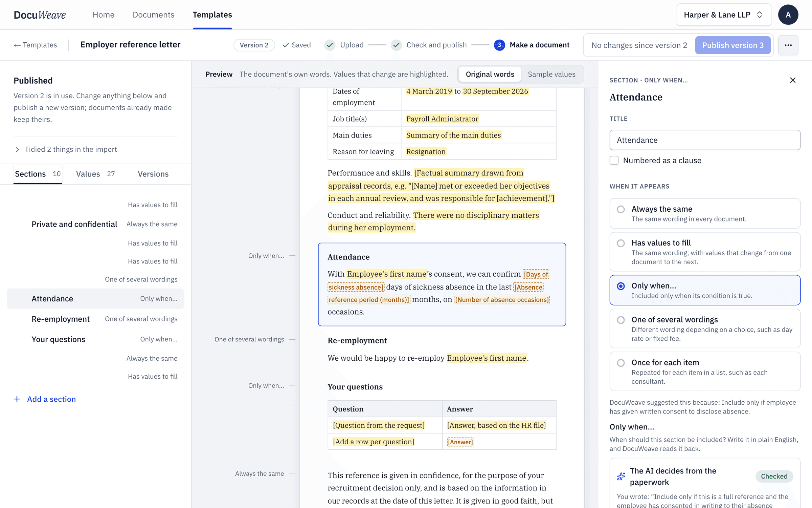812x508 pixels.
Task: Click the step 3 circle badge
Action: (x=499, y=45)
